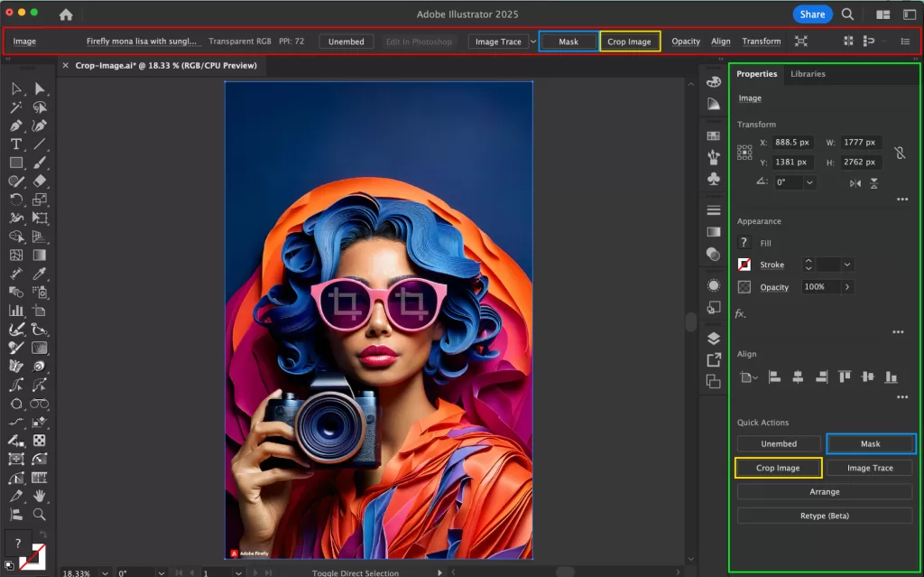Open the Image Trace presets dropdown arrow

[x=532, y=42]
